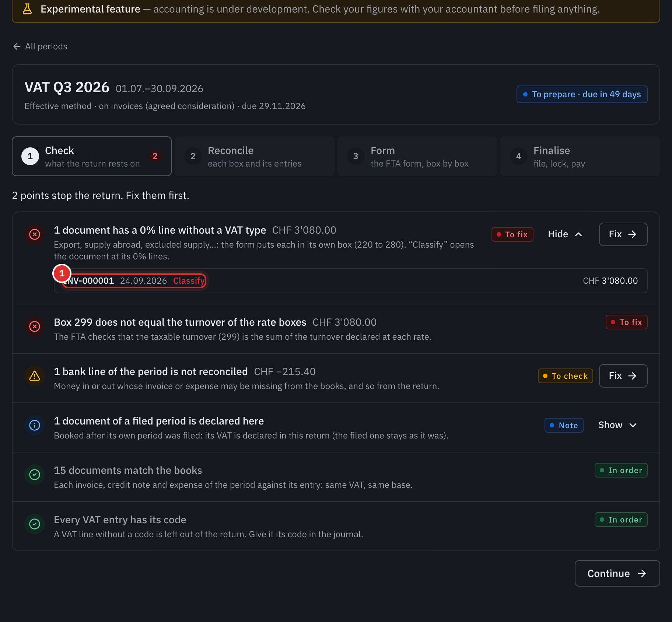The height and width of the screenshot is (622, 672).
Task: Click the 'Every VAT entry has its code' title
Action: [x=120, y=520]
